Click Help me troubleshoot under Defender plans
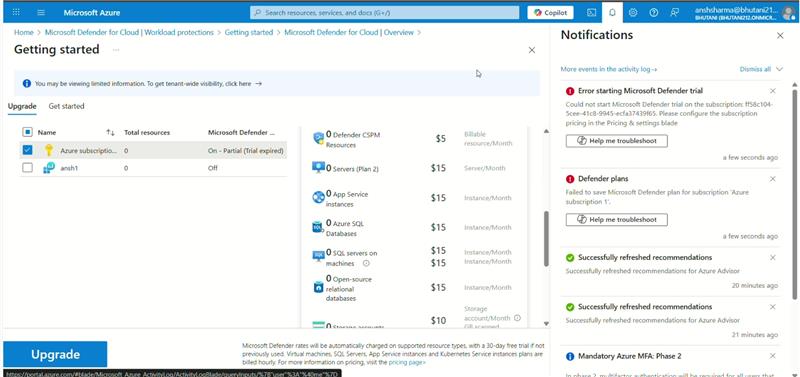Screen dimensions: 800x377 coord(616,219)
